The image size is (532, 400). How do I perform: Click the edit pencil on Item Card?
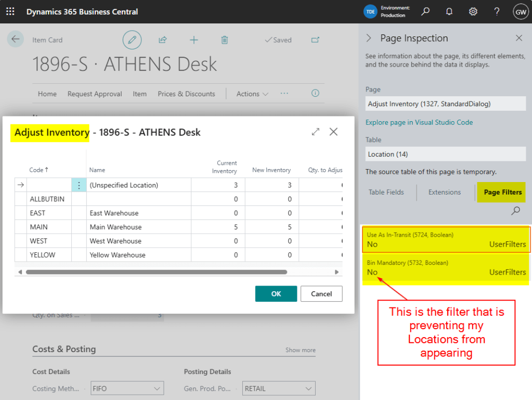tap(132, 40)
